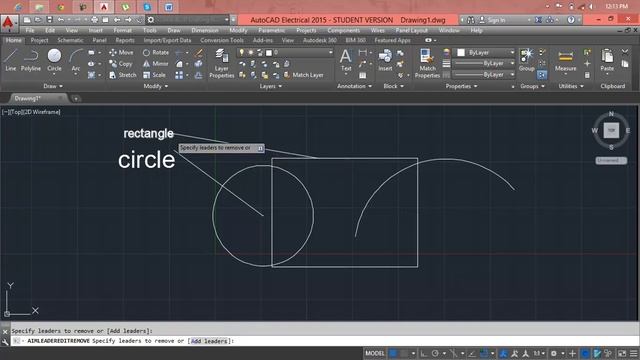Open the Dimension menu
The width and height of the screenshot is (640, 360).
tap(205, 31)
